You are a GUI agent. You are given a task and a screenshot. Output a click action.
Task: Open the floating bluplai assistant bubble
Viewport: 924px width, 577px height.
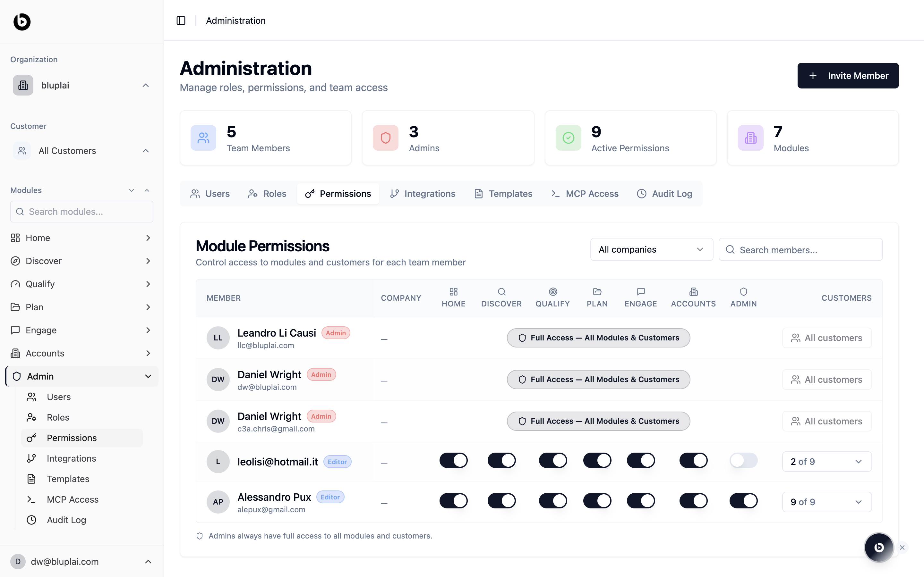point(878,547)
